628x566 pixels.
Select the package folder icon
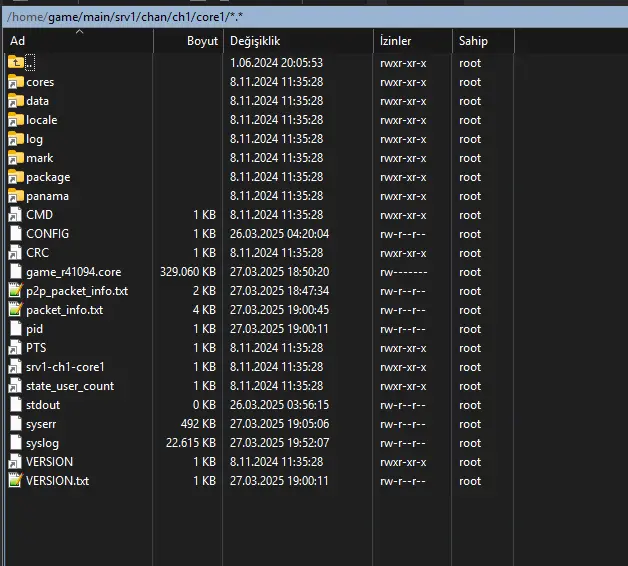(x=16, y=177)
